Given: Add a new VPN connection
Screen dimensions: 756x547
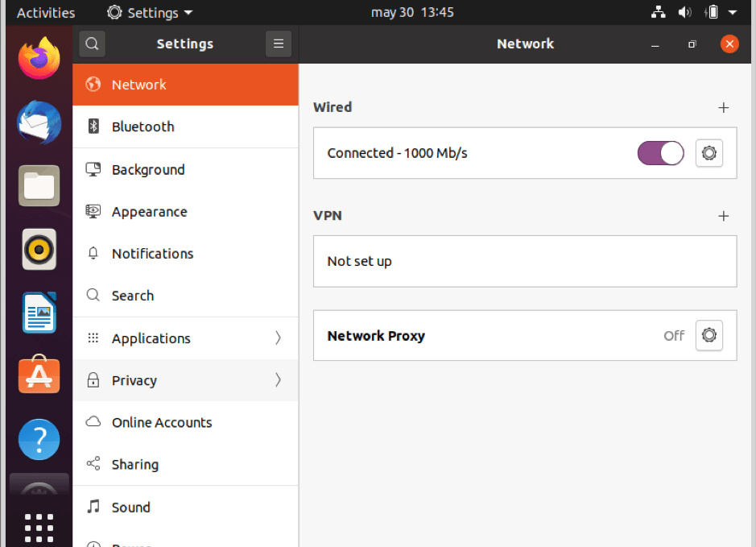Looking at the screenshot, I should click(x=723, y=216).
